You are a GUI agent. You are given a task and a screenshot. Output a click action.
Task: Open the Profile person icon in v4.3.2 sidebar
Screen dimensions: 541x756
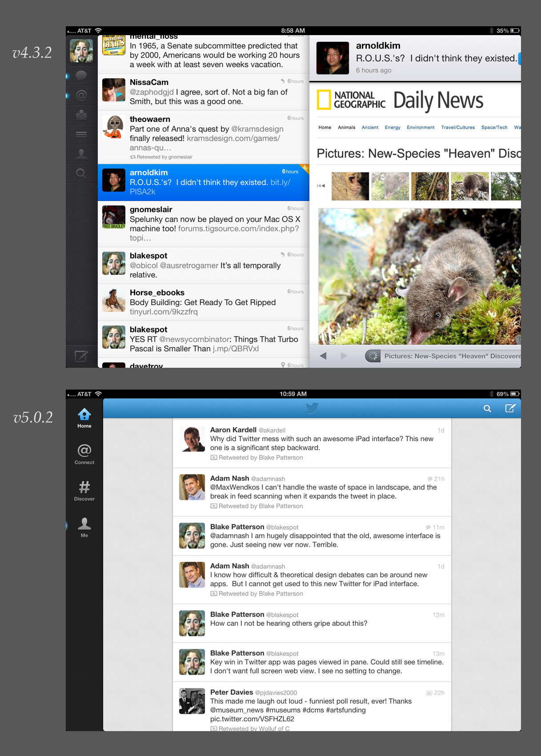[81, 154]
